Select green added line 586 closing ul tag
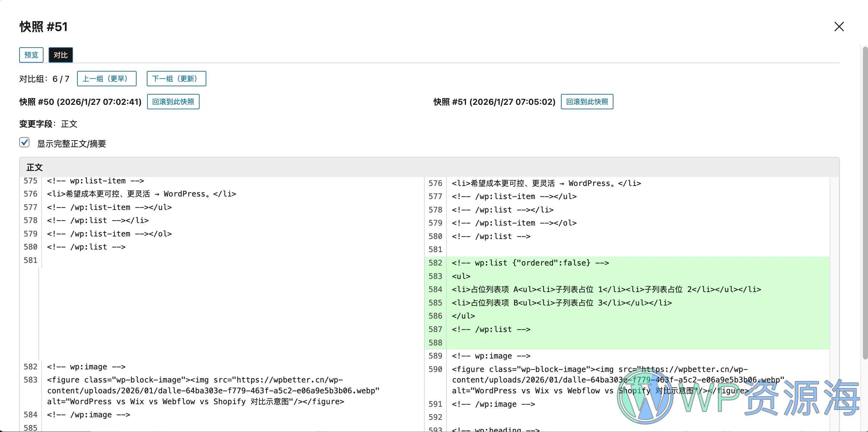Screen dimensions: 868x432 (x=463, y=316)
